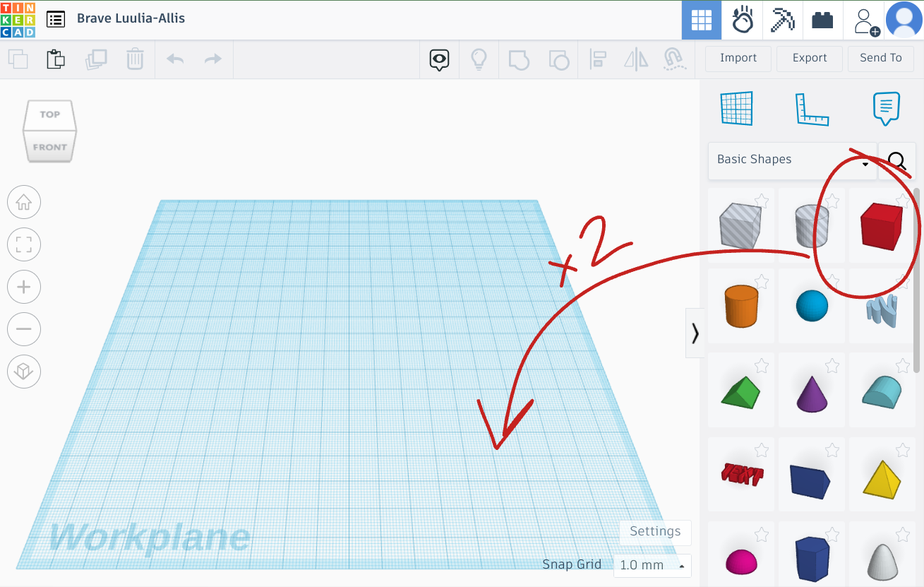The image size is (924, 587).
Task: Open the Basic Shapes category dropdown
Action: pyautogui.click(x=792, y=160)
